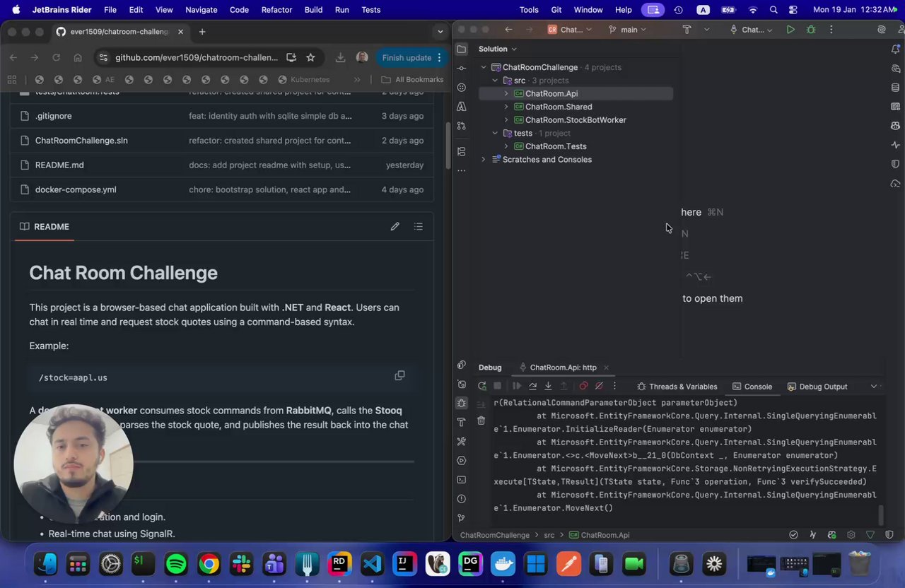This screenshot has height=588, width=905.
Task: Open the Kubernetes bookmark in Chrome
Action: click(304, 79)
